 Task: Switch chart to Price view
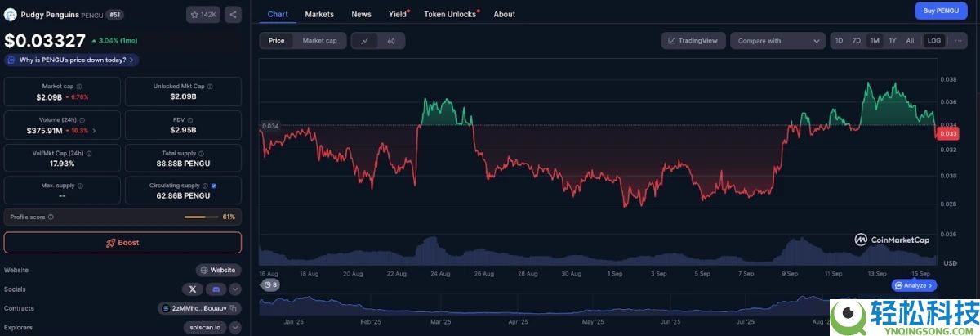tap(276, 41)
